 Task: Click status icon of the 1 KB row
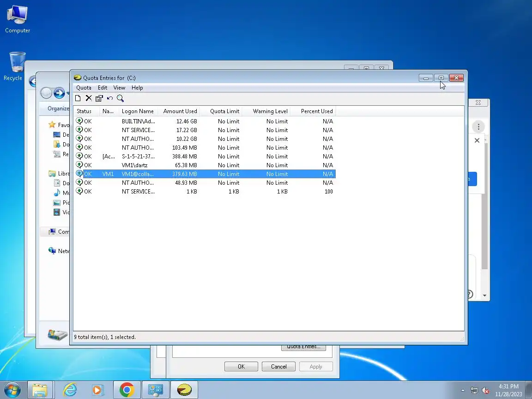79,191
